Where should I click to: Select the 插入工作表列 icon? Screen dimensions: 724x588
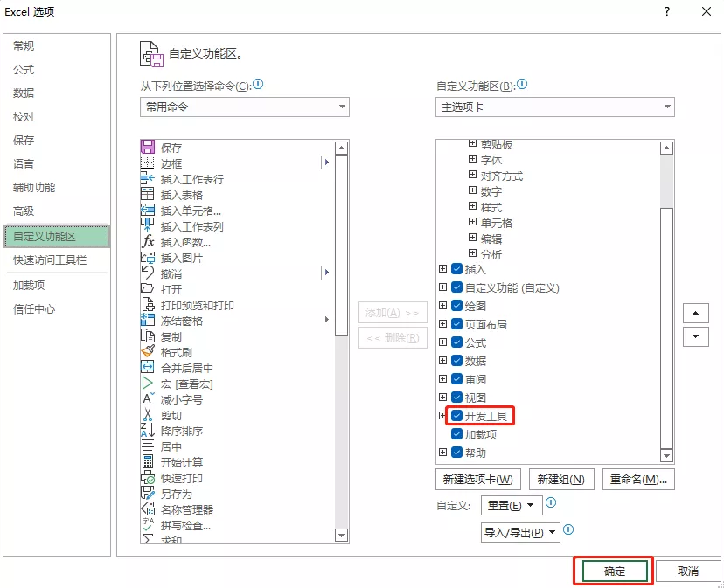(x=147, y=225)
